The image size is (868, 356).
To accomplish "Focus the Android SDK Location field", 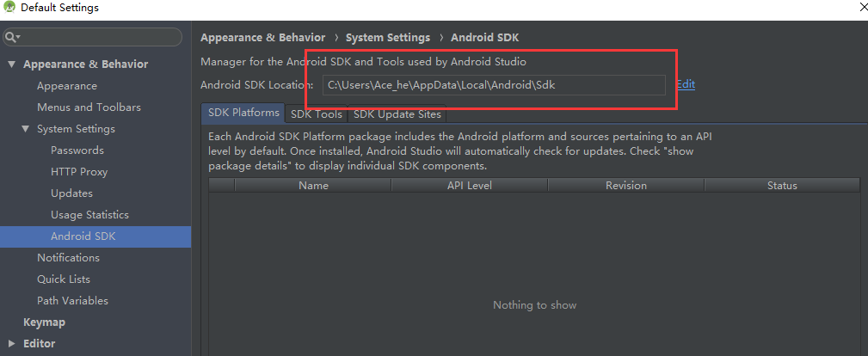I will click(493, 85).
